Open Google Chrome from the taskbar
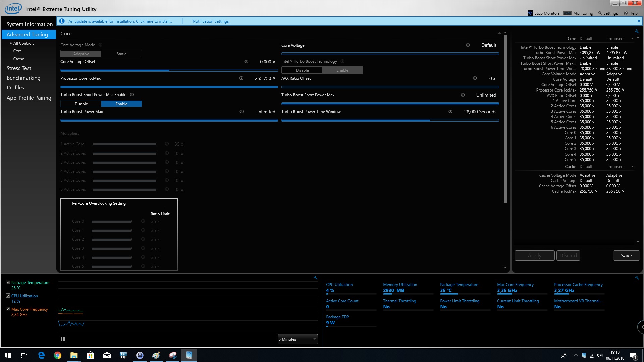This screenshot has height=362, width=644. click(x=58, y=355)
